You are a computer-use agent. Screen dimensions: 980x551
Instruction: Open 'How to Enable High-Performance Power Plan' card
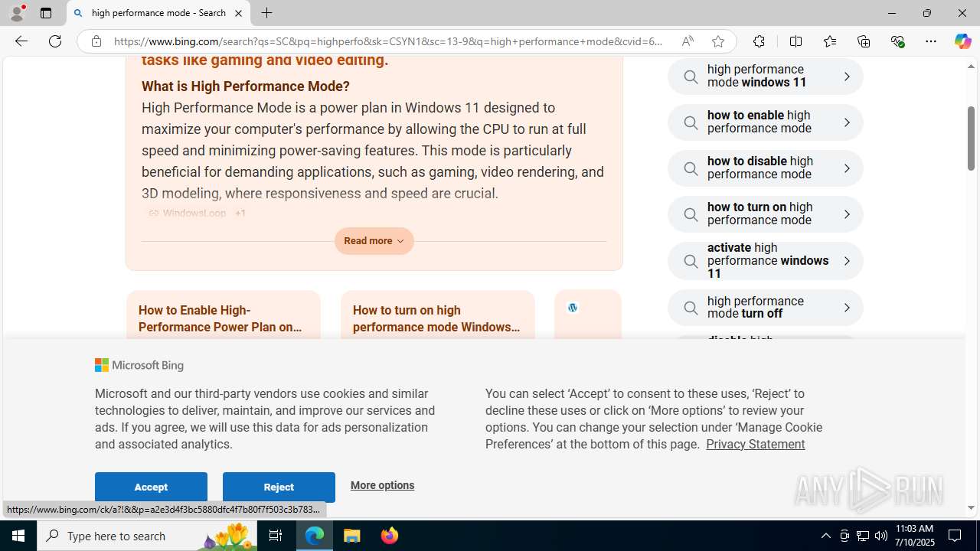coord(223,318)
